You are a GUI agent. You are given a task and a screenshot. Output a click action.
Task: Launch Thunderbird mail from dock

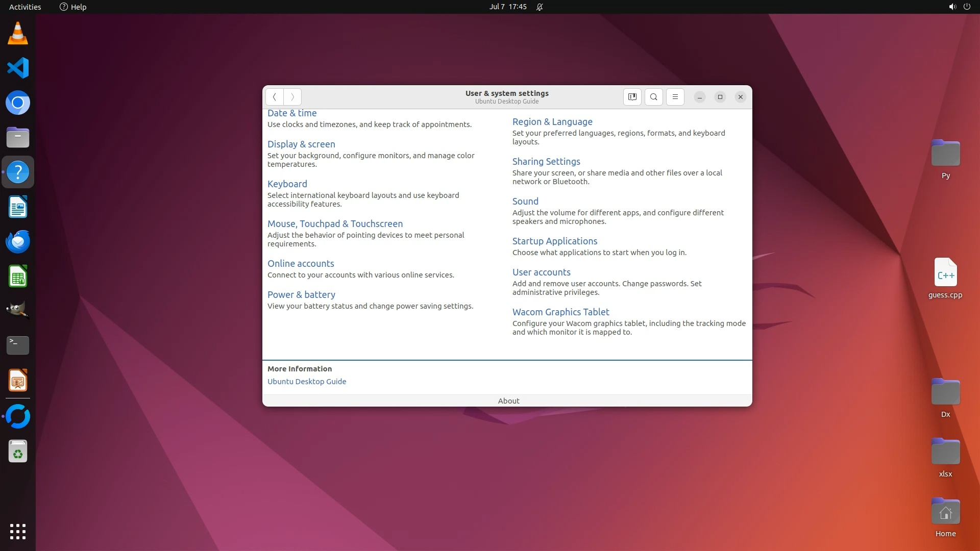18,241
